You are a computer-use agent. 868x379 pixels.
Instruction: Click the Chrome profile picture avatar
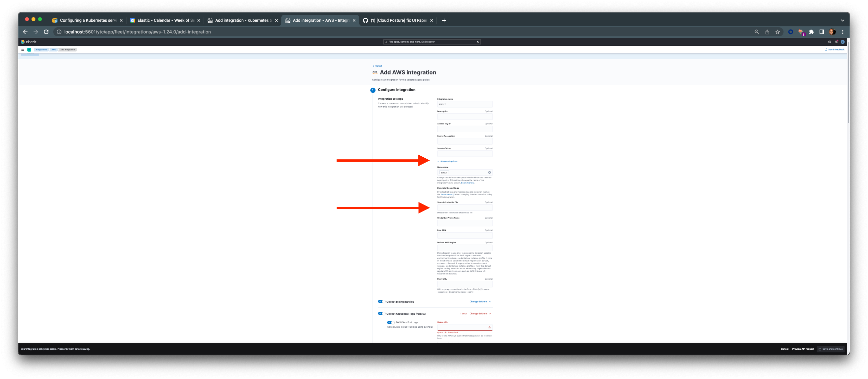click(832, 32)
